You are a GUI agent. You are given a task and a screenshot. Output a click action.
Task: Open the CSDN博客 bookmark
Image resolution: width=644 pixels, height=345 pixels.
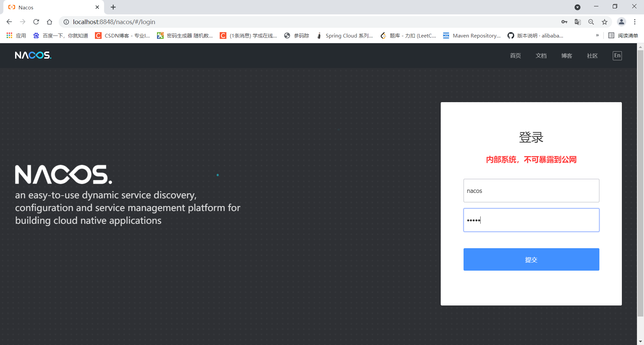[122, 36]
